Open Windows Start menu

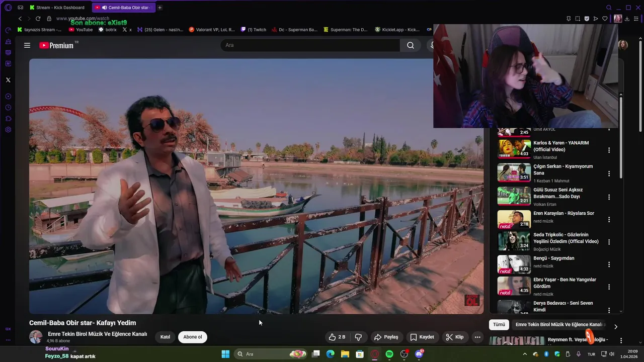coord(225,354)
